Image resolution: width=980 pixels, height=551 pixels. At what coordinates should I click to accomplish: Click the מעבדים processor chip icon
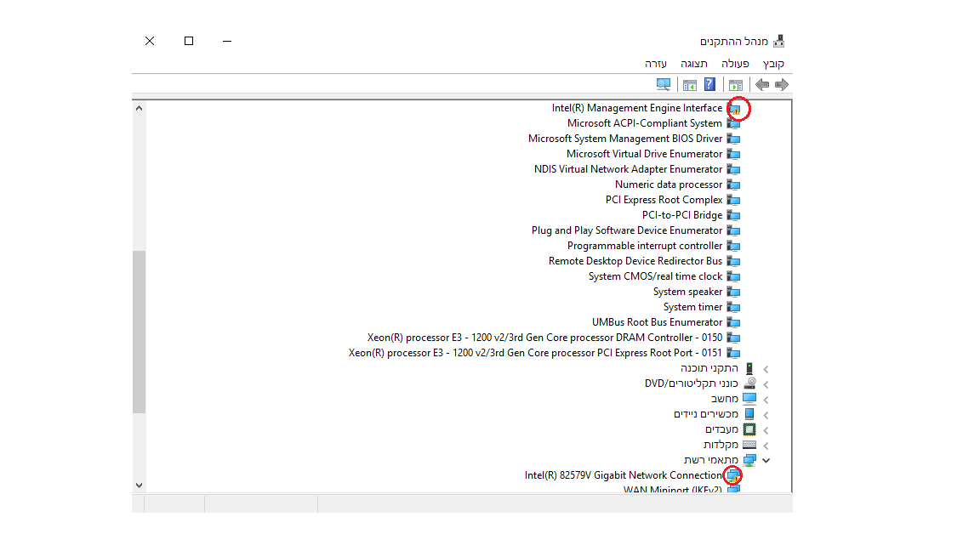[749, 429]
